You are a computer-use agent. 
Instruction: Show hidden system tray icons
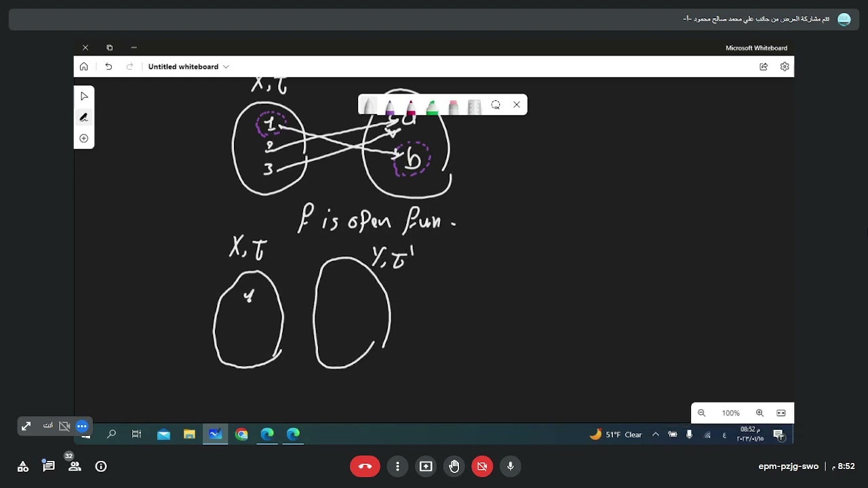[x=655, y=434]
